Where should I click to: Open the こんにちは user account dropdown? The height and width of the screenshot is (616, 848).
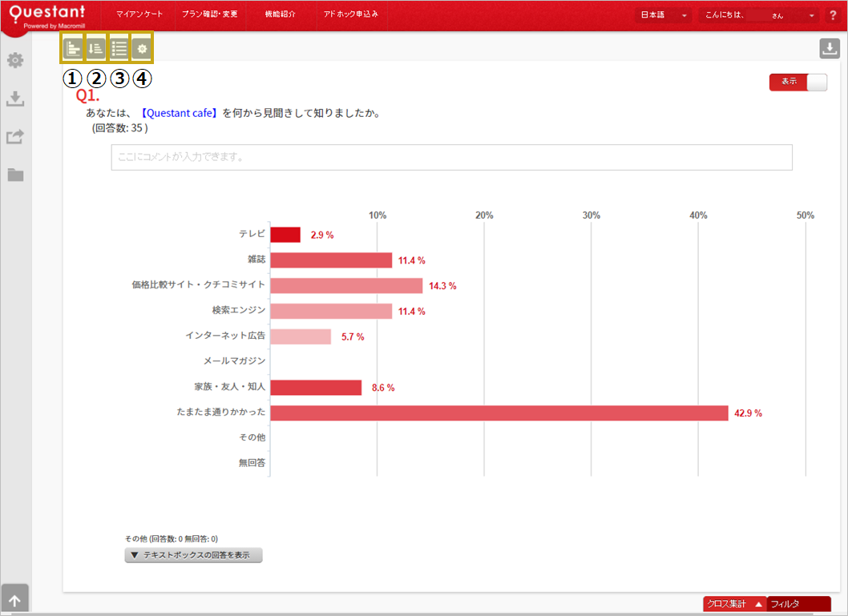pos(758,15)
